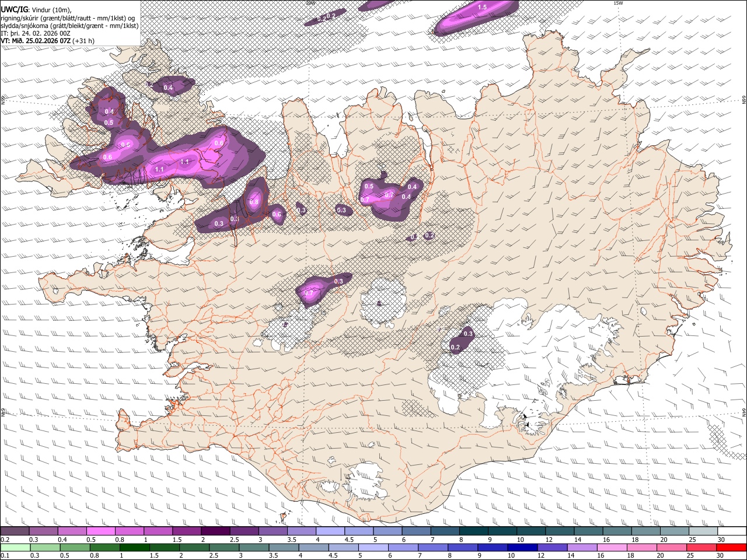Click the 'UWC/IG: Vindur (10m)' title text
This screenshot has width=747, height=560.
[36, 9]
